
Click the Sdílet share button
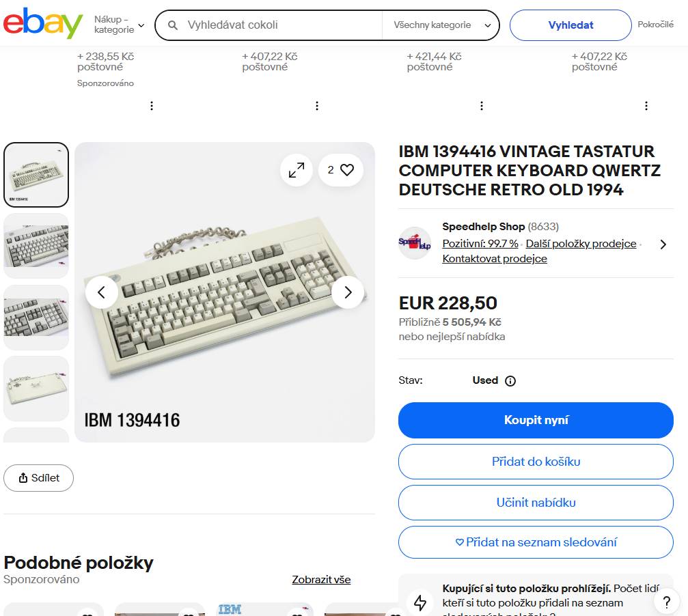[38, 478]
